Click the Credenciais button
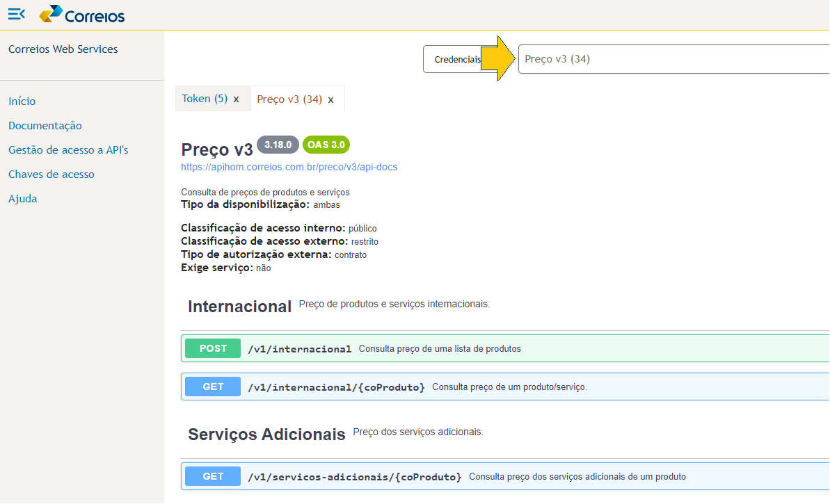This screenshot has width=830, height=504. [x=457, y=59]
